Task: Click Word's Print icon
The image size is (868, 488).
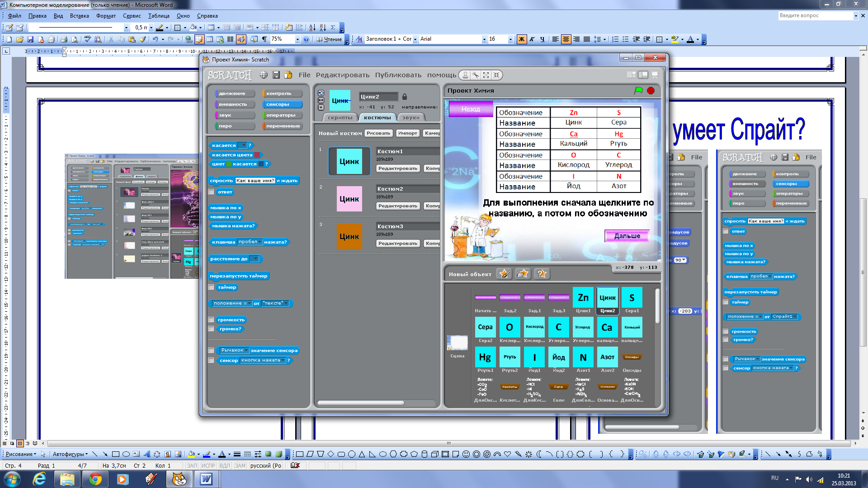Action: (x=64, y=40)
